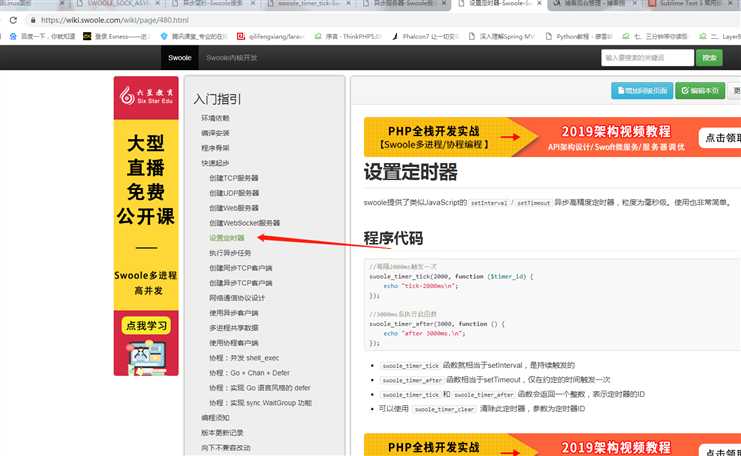Select the wiki.swoole.com address bar URL
This screenshot has height=456, width=741.
click(115, 20)
